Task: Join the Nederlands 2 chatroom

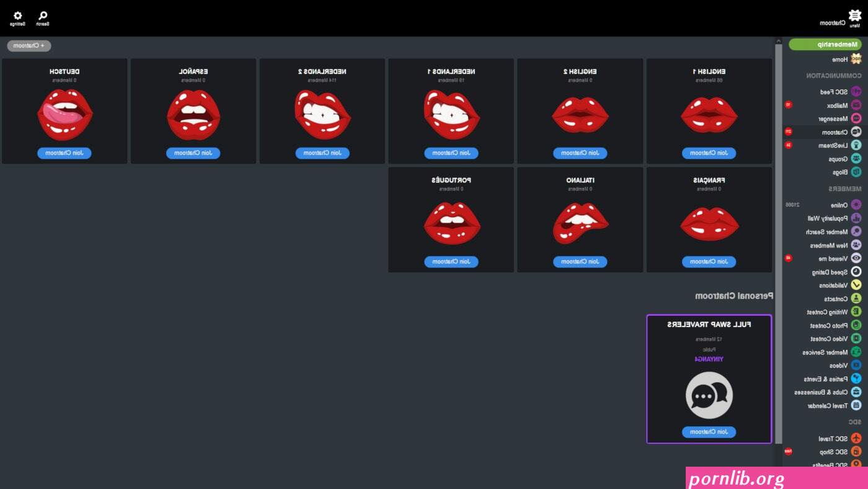Action: 322,153
